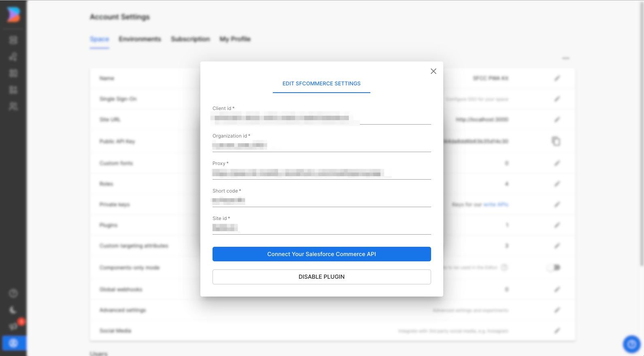This screenshot has height=356, width=644.
Task: Click Connect Your Salesforce Commerce API
Action: [x=321, y=254]
